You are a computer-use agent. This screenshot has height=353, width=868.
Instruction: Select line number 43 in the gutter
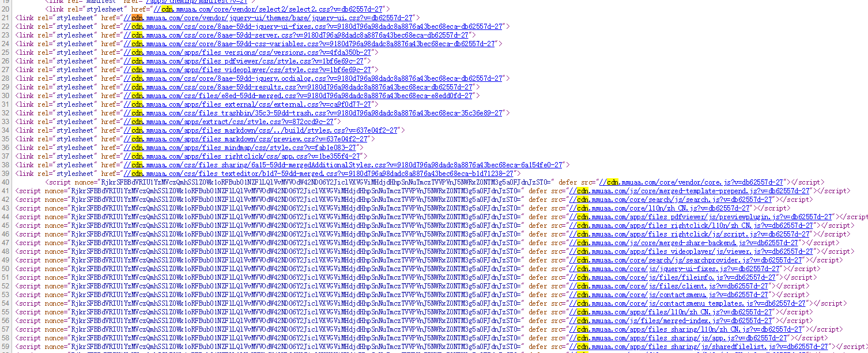6,208
